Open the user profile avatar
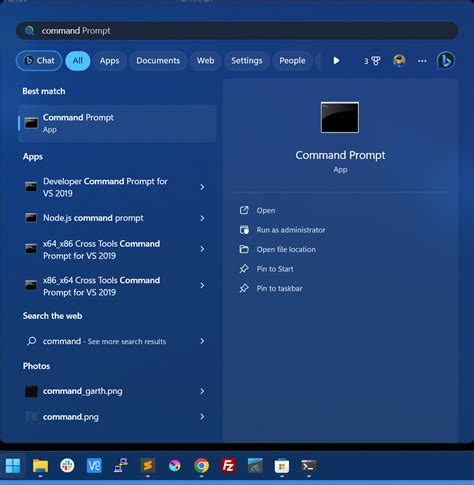474x485 pixels. coord(399,61)
